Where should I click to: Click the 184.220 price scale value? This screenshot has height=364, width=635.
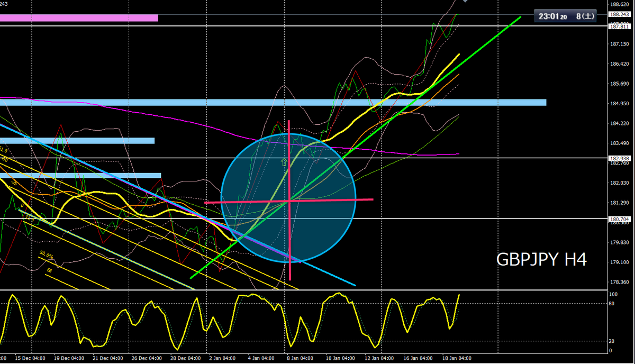pos(620,123)
